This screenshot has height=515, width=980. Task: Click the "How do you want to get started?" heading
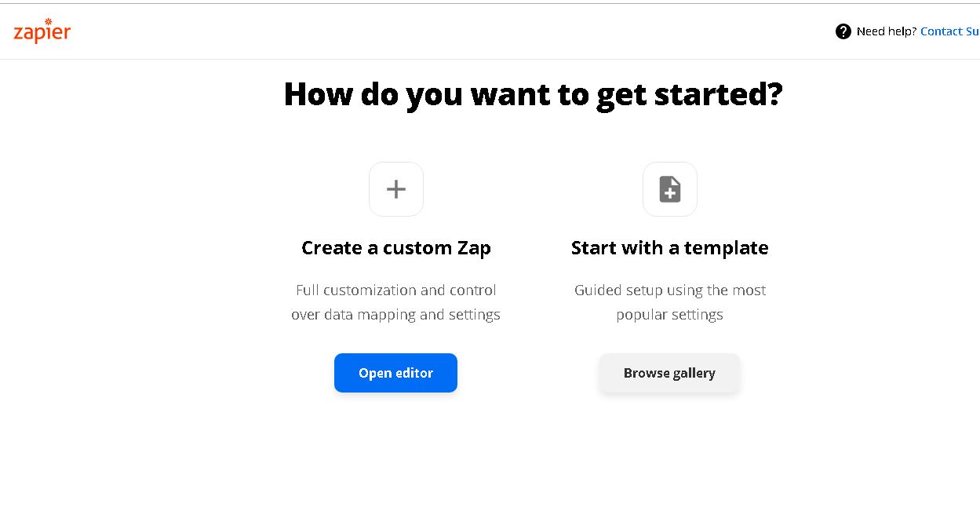tap(533, 94)
